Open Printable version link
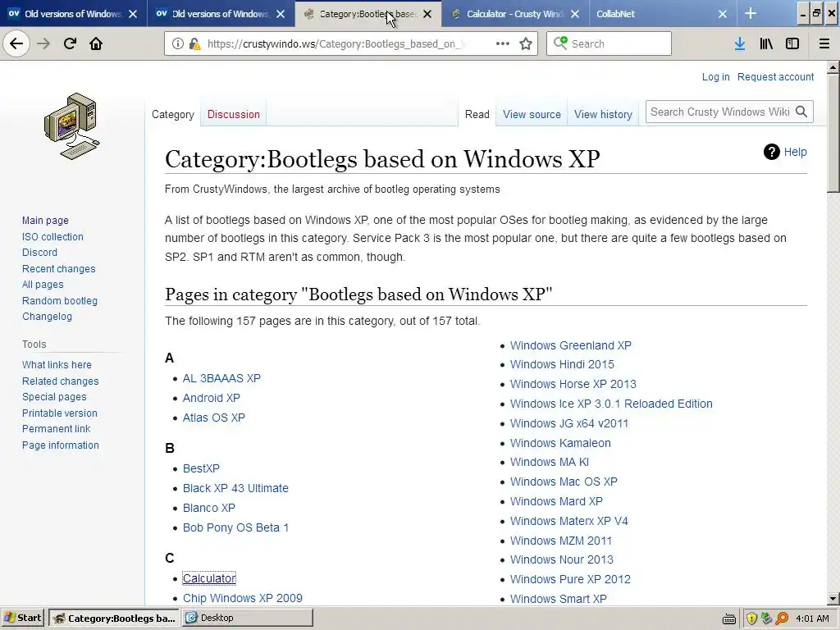Image resolution: width=840 pixels, height=630 pixels. tap(59, 413)
